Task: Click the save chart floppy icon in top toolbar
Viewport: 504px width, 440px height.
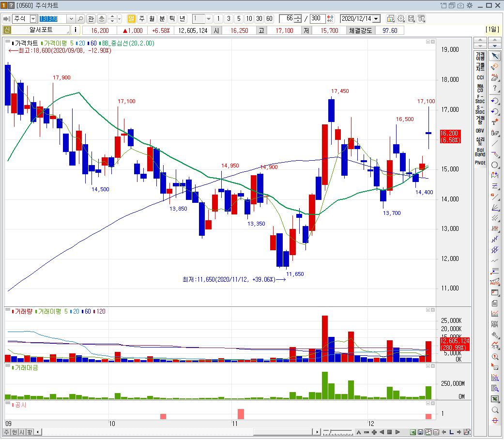Action: (x=411, y=19)
